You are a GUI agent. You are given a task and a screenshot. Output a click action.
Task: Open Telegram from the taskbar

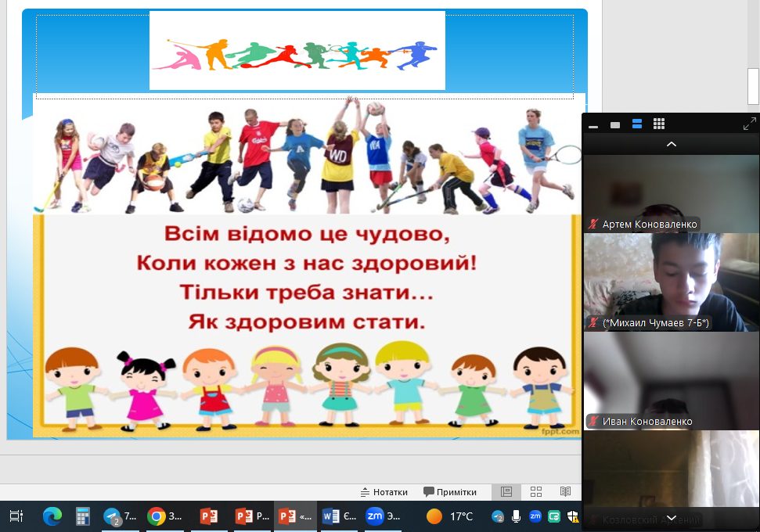coord(121,516)
